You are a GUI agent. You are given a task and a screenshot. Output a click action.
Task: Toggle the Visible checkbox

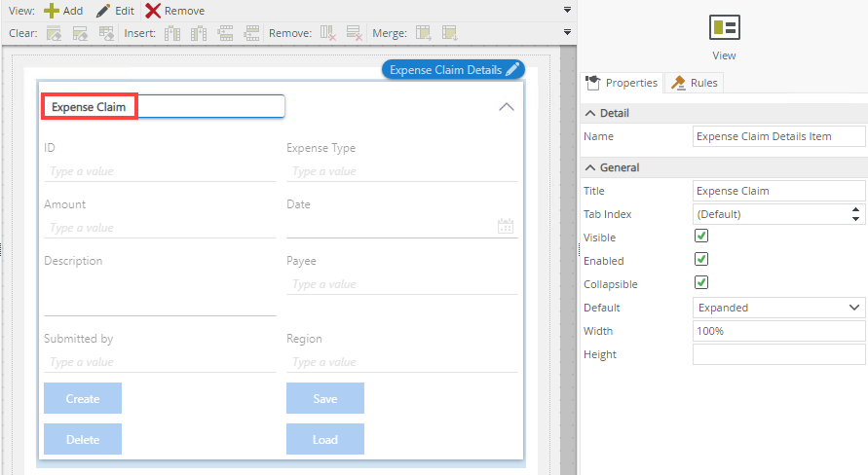pos(701,237)
